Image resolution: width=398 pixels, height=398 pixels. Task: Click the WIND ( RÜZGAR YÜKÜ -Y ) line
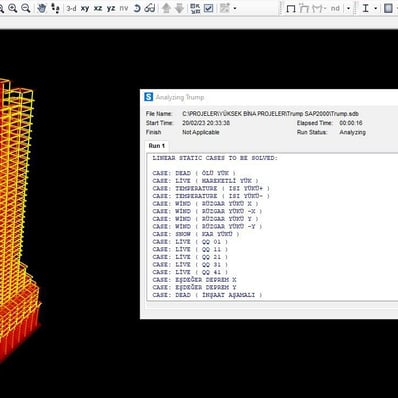coord(207,227)
